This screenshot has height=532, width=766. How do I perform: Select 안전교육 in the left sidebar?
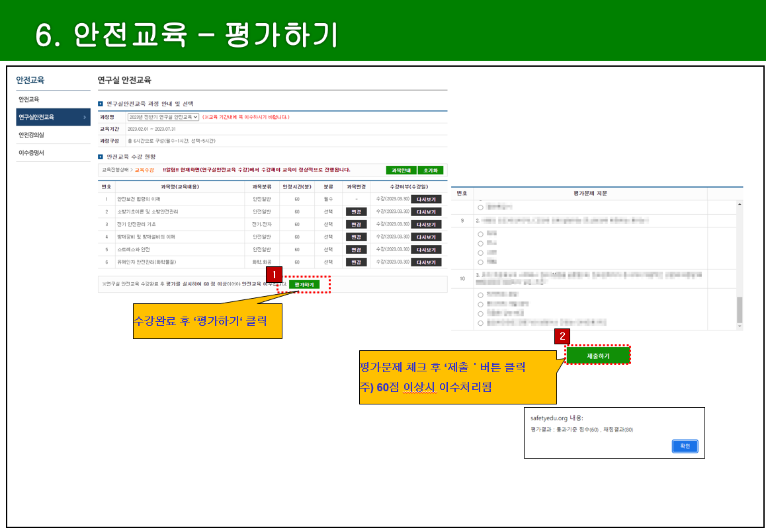(29, 100)
